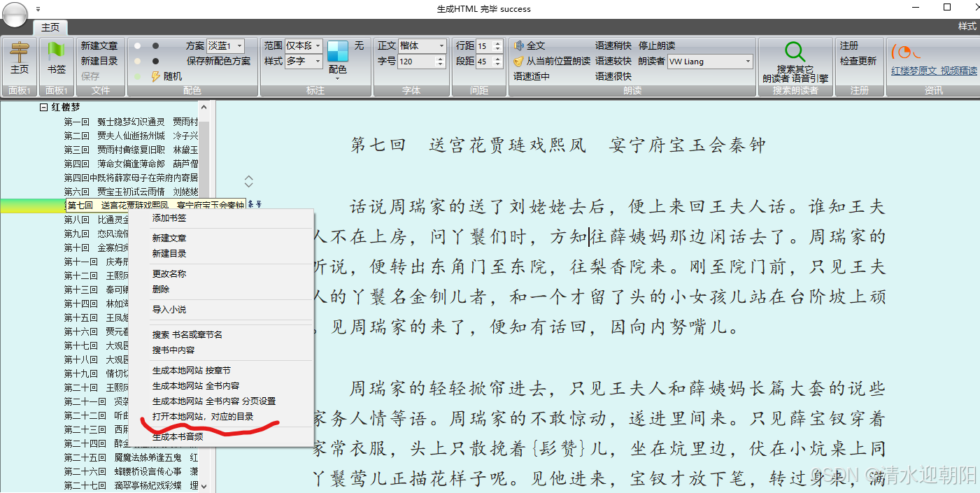Viewport: 980px width, 493px height.
Task: Open the 主页 signpost icon
Action: pos(20,51)
